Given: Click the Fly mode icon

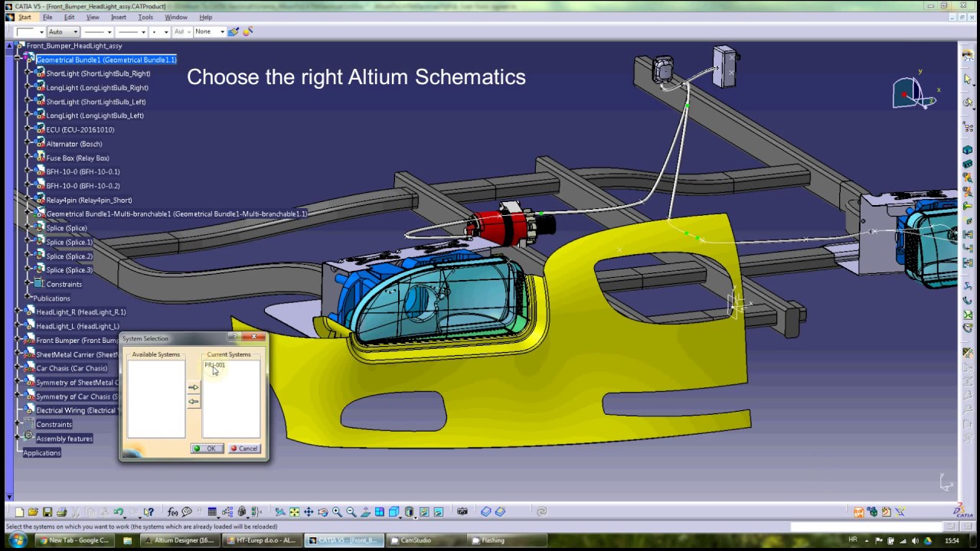Looking at the screenshot, I should [280, 512].
